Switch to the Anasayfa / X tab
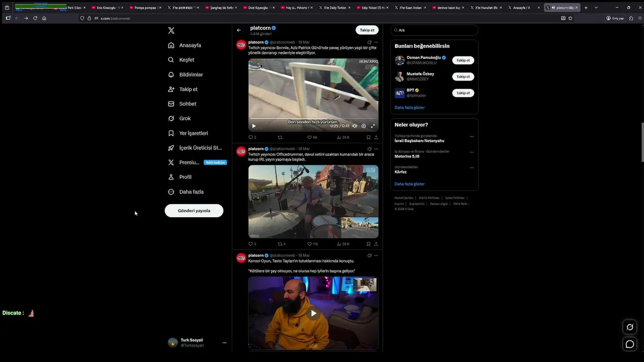The height and width of the screenshot is (362, 644). pos(522,8)
